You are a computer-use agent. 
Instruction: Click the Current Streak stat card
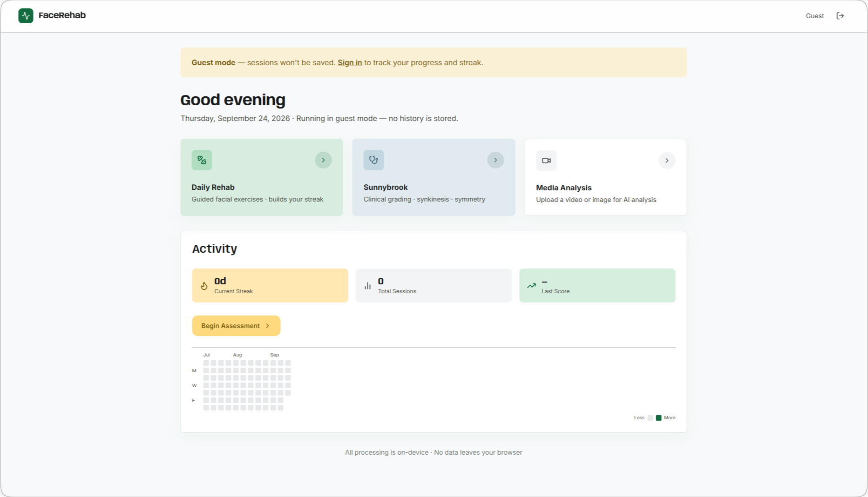[x=270, y=285]
